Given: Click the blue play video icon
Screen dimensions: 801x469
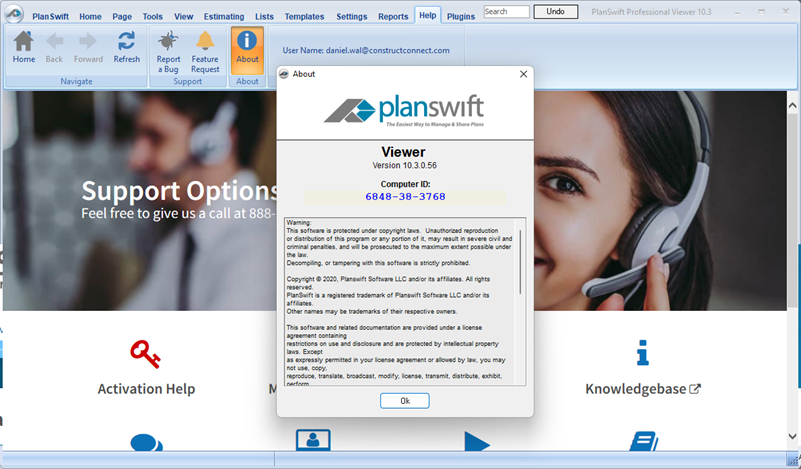Looking at the screenshot, I should (x=477, y=442).
